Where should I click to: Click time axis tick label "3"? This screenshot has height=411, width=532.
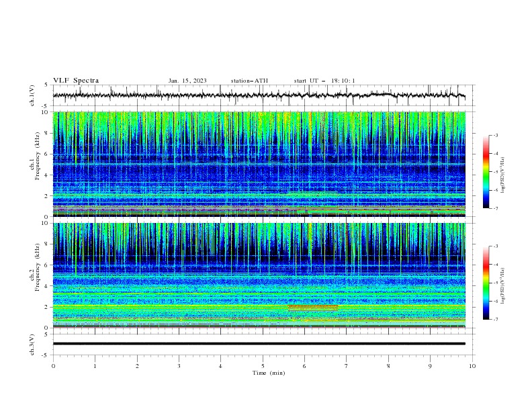click(179, 366)
